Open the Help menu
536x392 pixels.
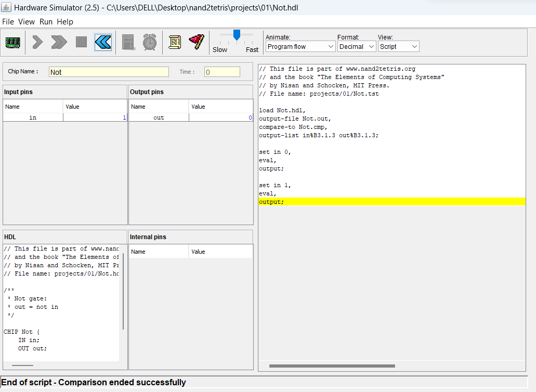pos(65,22)
